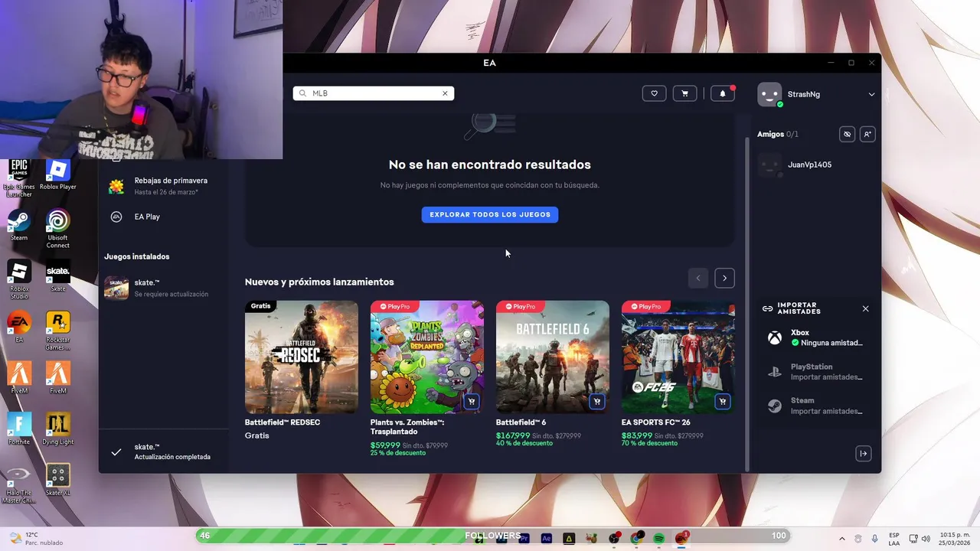The width and height of the screenshot is (980, 551).
Task: Show next new releases with right arrow
Action: point(724,278)
